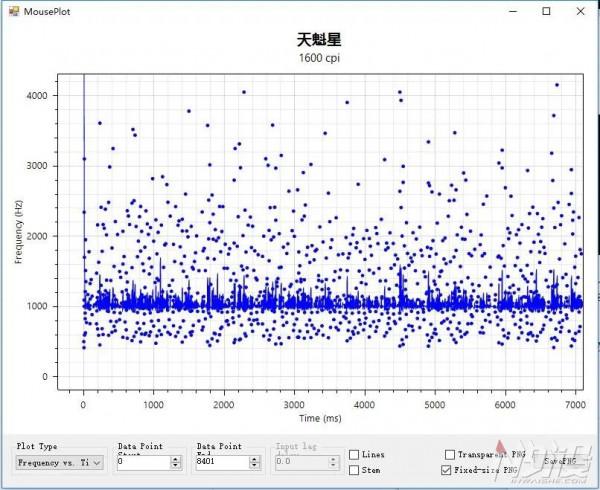600x490 pixels.
Task: Increase Data Point End with up arrow
Action: [x=254, y=459]
